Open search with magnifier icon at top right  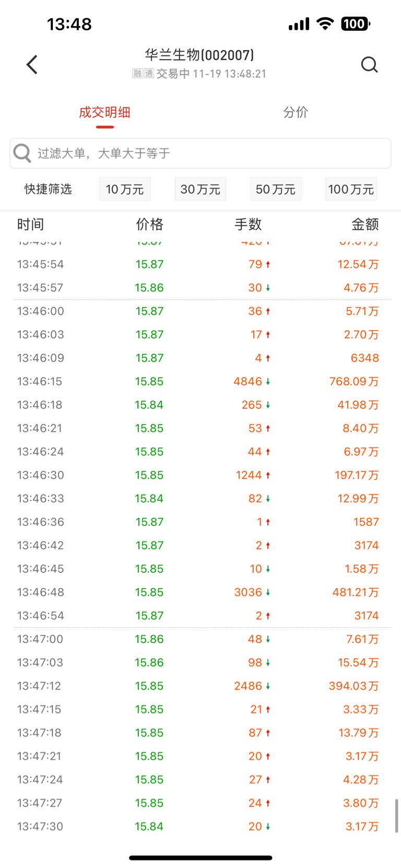pyautogui.click(x=369, y=65)
